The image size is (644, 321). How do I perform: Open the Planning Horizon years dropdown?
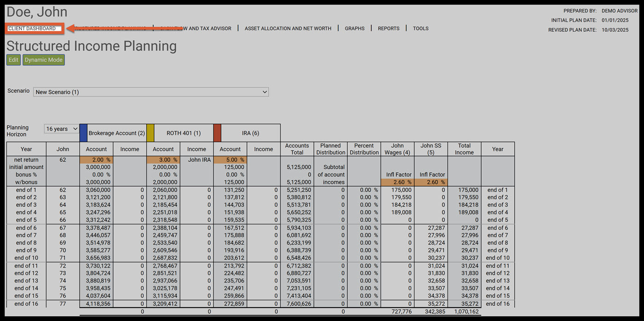(x=62, y=129)
